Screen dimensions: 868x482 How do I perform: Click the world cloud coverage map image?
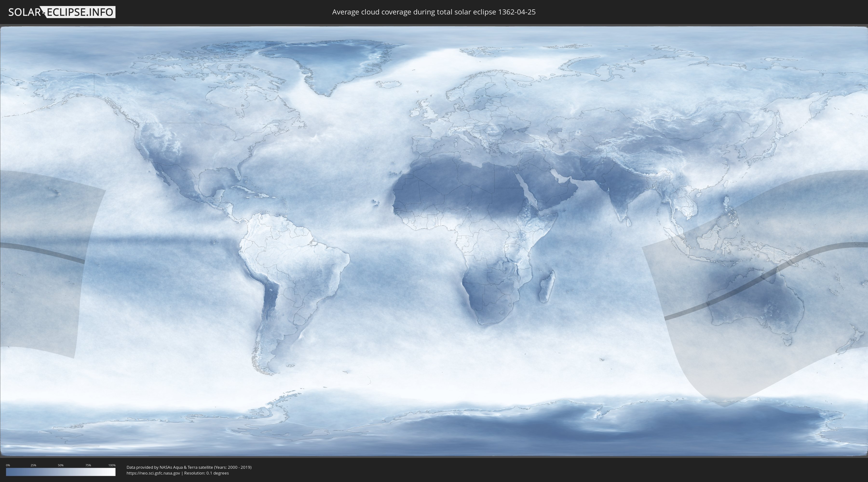[x=434, y=241]
